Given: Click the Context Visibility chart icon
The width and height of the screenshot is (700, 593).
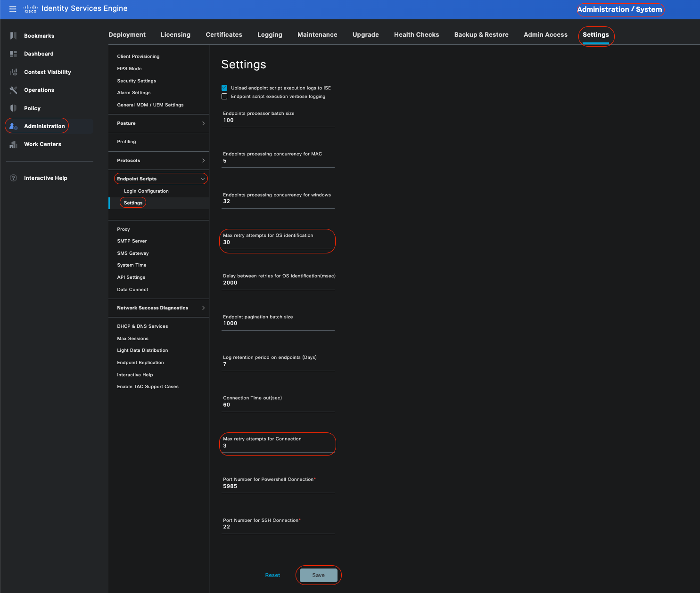Looking at the screenshot, I should (x=13, y=72).
